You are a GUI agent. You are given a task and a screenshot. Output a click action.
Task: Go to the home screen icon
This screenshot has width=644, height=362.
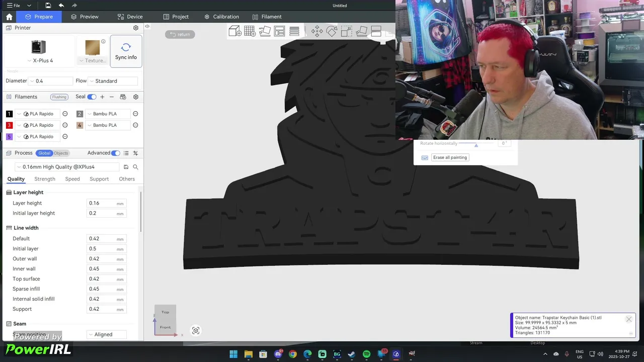(9, 17)
